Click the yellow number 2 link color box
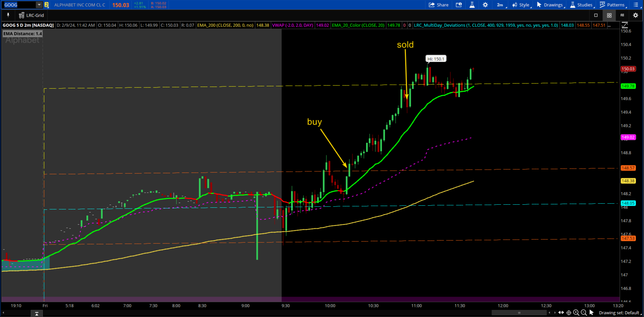Image resolution: width=644 pixels, height=317 pixels. [x=46, y=5]
